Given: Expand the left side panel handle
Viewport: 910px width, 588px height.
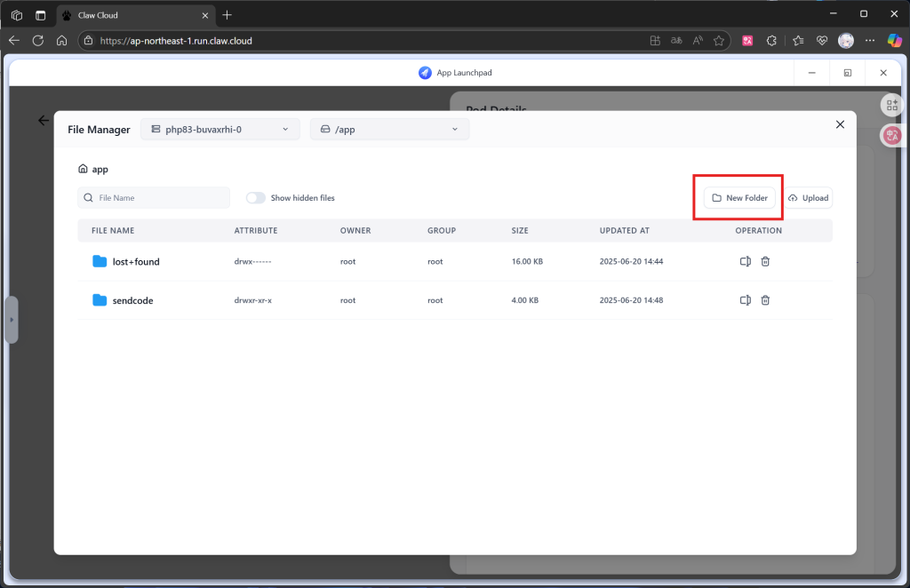Looking at the screenshot, I should point(11,320).
